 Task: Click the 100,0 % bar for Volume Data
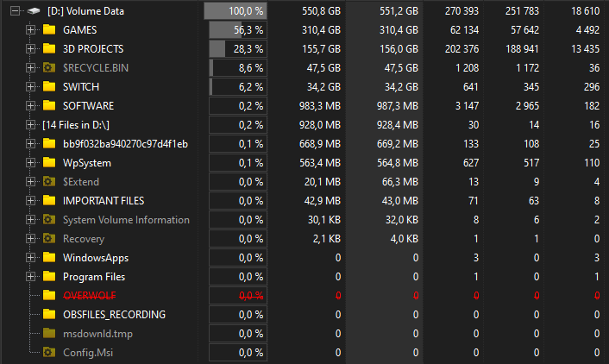click(235, 11)
